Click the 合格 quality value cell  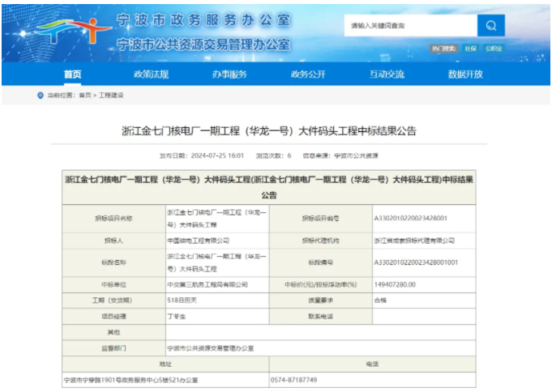click(x=424, y=300)
